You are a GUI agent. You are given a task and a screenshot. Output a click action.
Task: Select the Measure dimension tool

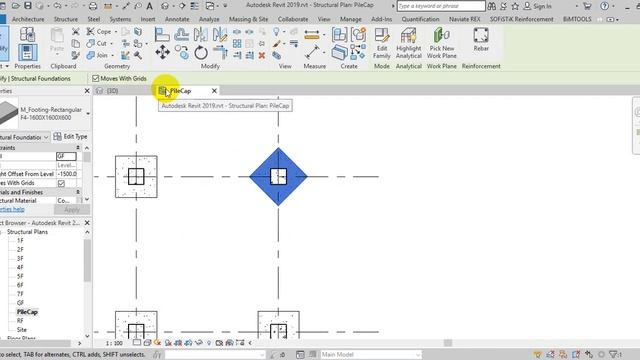tap(312, 52)
